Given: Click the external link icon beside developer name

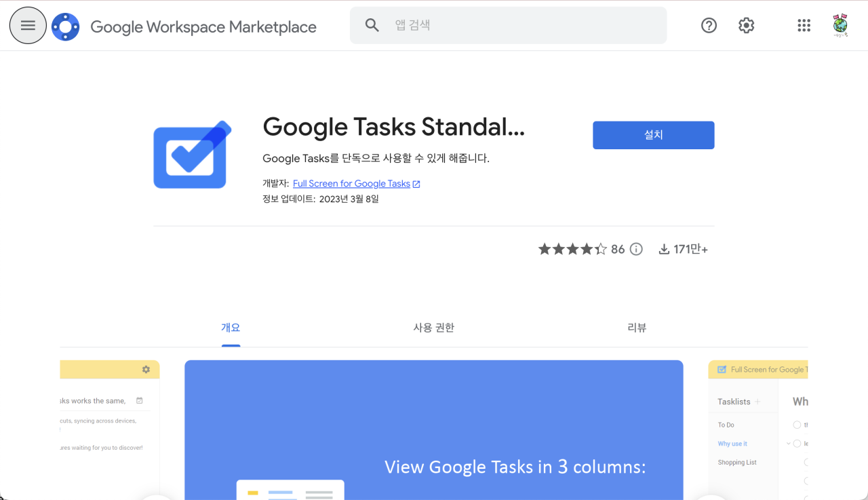Looking at the screenshot, I should [416, 184].
